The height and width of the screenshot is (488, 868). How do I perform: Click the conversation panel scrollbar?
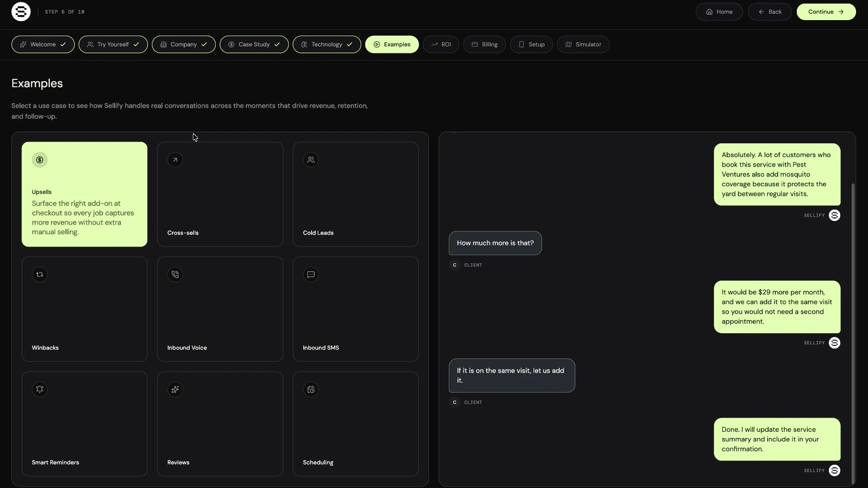coord(853,334)
